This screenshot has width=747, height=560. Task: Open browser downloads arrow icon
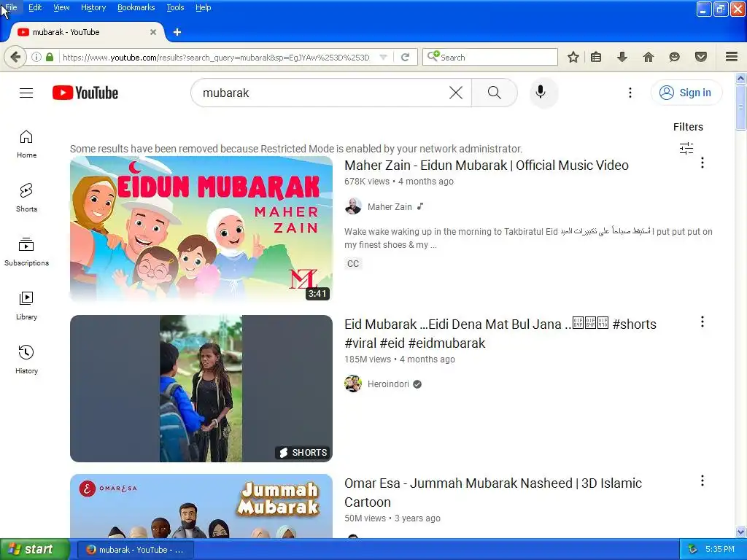(622, 57)
